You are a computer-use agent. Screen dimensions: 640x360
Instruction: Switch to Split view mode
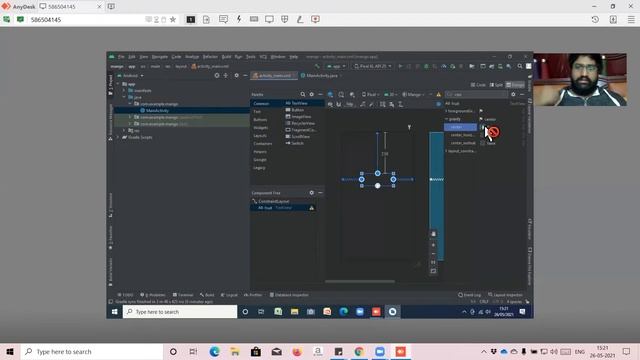pos(496,85)
